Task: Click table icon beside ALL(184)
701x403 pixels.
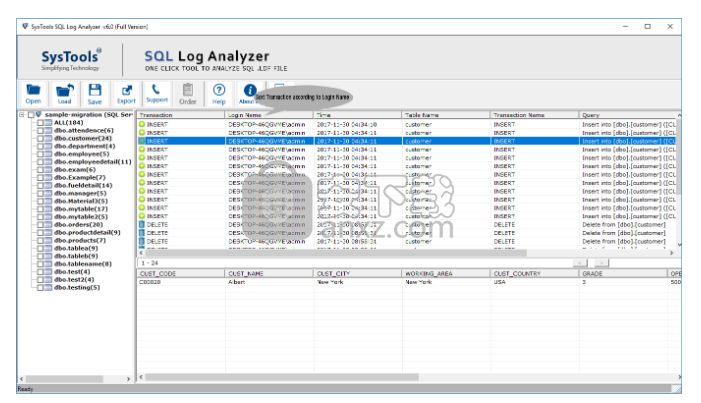Action: 48,123
